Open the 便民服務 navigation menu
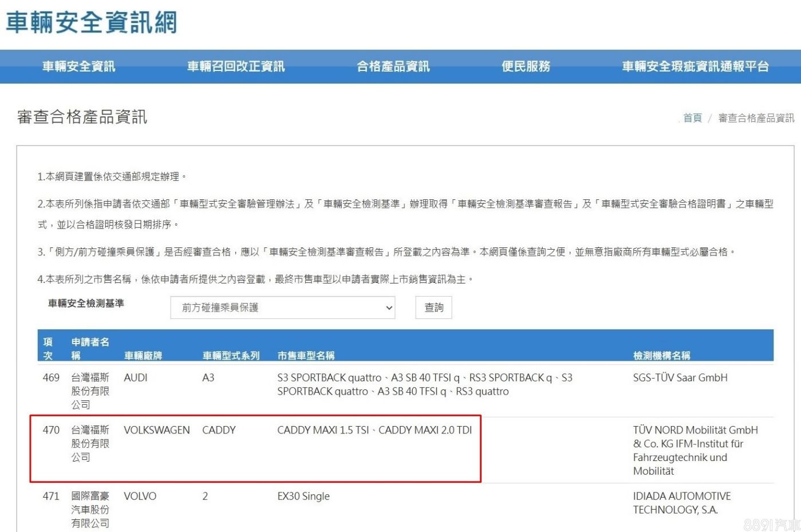801x532 pixels. pyautogui.click(x=526, y=66)
